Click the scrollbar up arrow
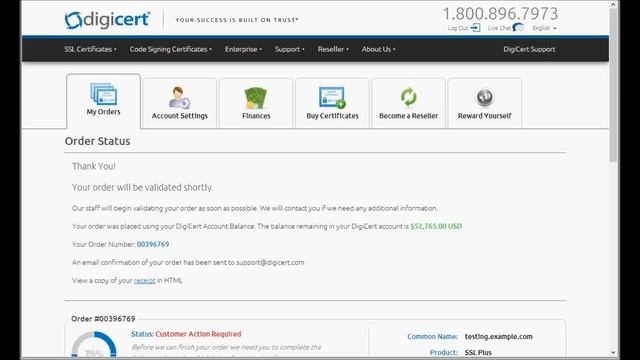 [613, 4]
